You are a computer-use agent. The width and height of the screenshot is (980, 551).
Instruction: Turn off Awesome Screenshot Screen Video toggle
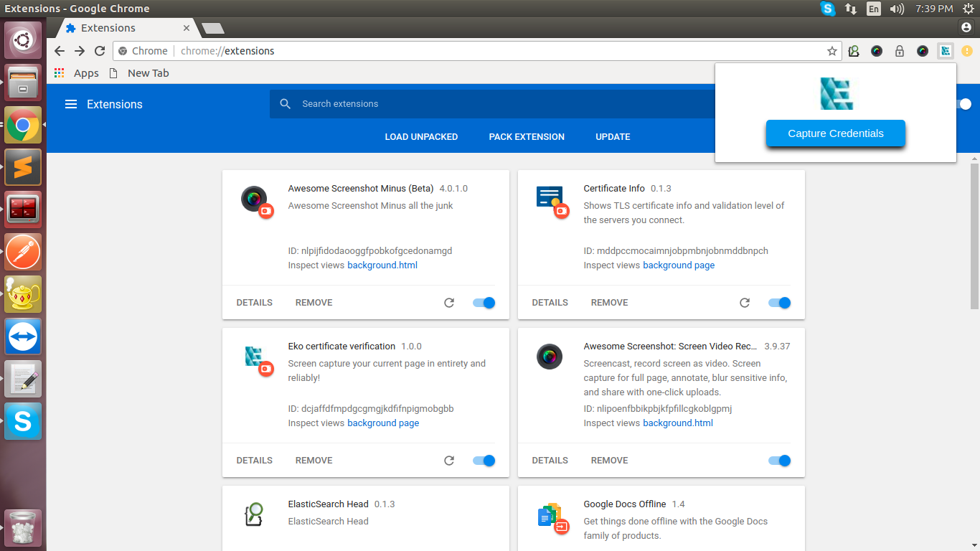coord(780,461)
